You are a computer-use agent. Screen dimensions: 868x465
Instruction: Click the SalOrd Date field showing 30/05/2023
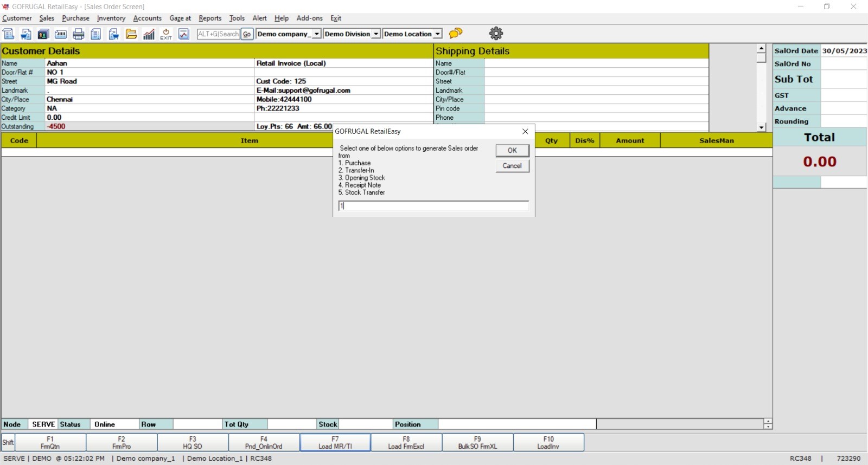[844, 50]
